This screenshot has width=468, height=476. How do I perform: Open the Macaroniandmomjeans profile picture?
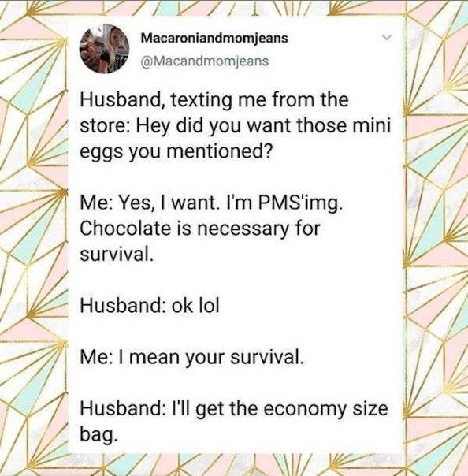(104, 49)
